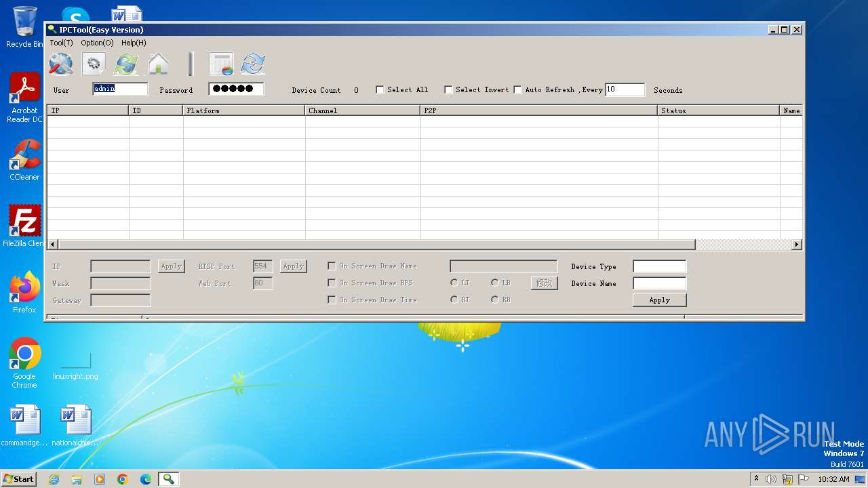Open Tool(T) menu

[x=61, y=43]
